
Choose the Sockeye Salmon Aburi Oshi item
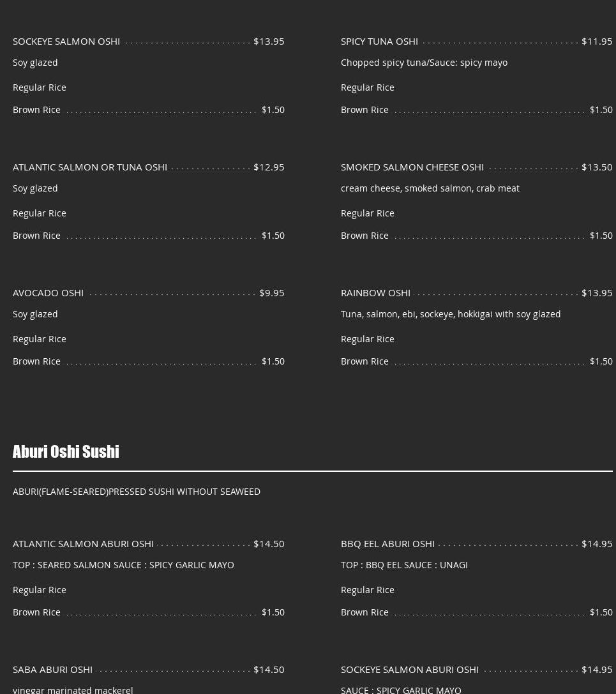pos(410,669)
